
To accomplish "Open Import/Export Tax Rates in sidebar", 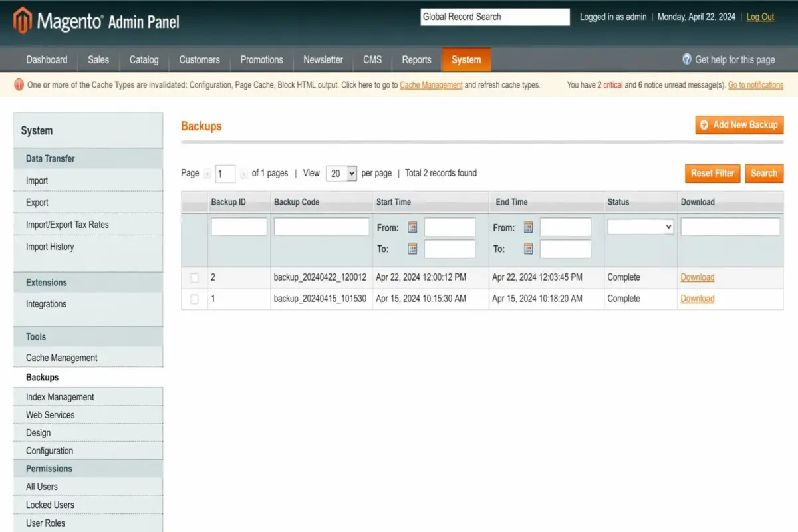I will (x=88, y=224).
